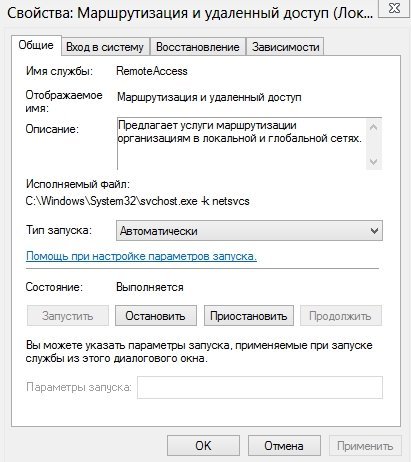The image size is (411, 462).
Task: Expand the Тип запуска dropdown
Action: click(x=249, y=231)
